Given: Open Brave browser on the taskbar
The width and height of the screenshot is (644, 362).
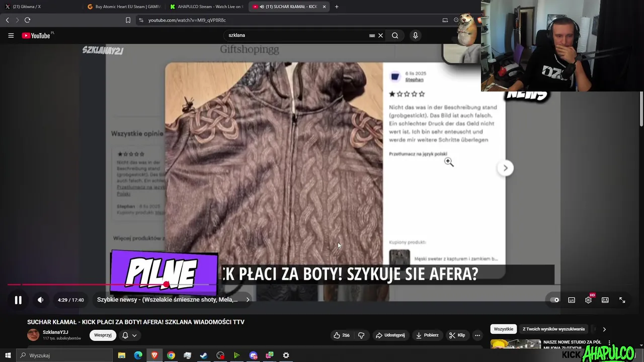Looking at the screenshot, I should pos(154,355).
